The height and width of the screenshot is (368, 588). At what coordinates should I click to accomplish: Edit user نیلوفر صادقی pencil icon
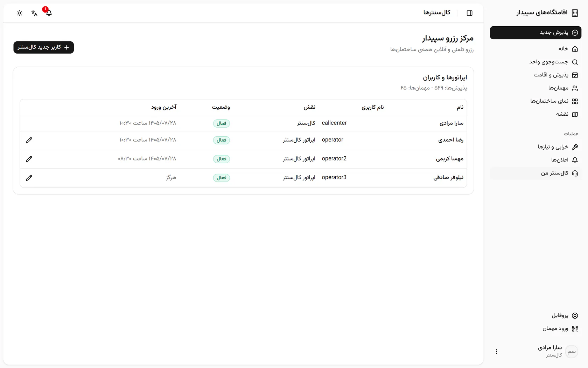pyautogui.click(x=29, y=178)
